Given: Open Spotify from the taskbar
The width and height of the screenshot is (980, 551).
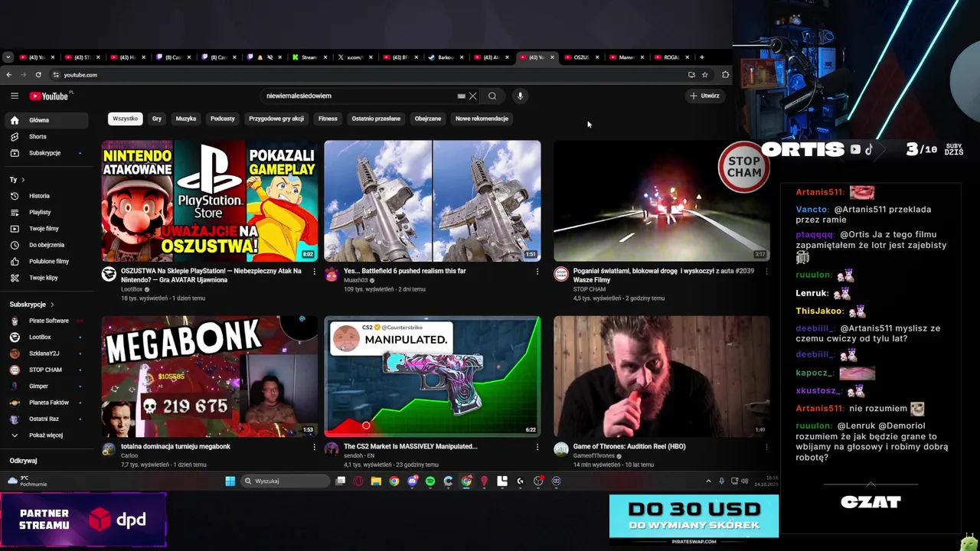Looking at the screenshot, I should (x=430, y=481).
